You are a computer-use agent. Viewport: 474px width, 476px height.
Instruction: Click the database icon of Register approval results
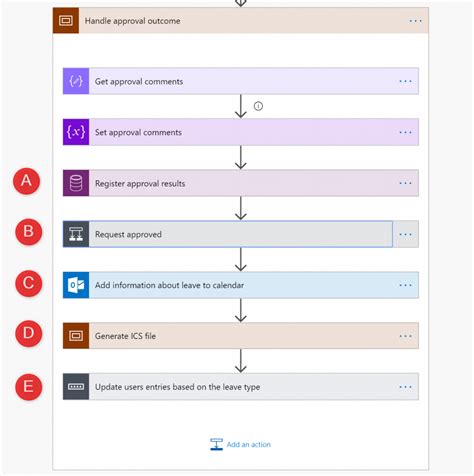[76, 183]
